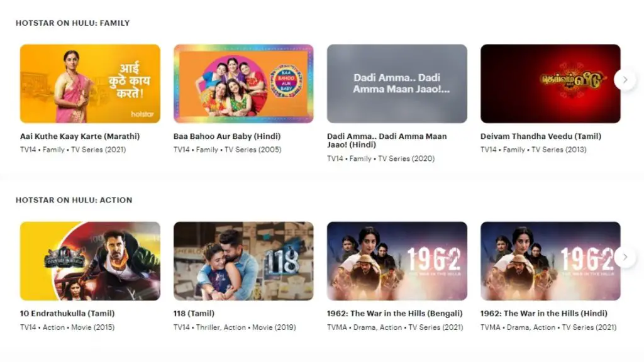Open the 1962 Hindi series poster

(550, 261)
